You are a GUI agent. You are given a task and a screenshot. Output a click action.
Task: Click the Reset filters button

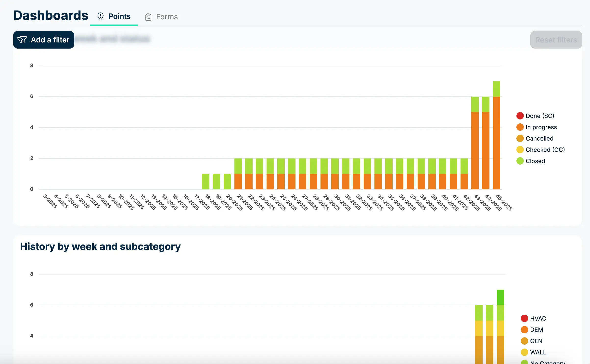[556, 40]
